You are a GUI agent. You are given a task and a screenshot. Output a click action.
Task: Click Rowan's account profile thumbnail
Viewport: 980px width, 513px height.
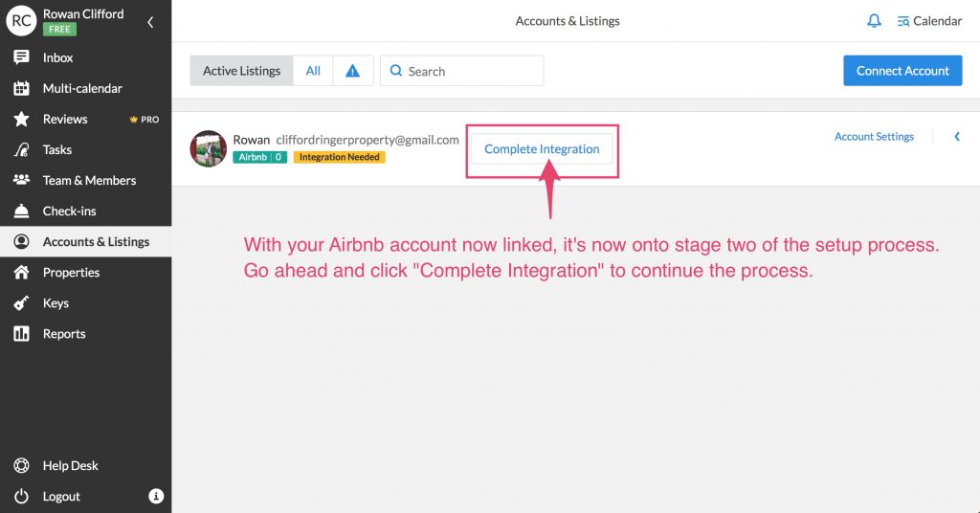[x=209, y=148]
